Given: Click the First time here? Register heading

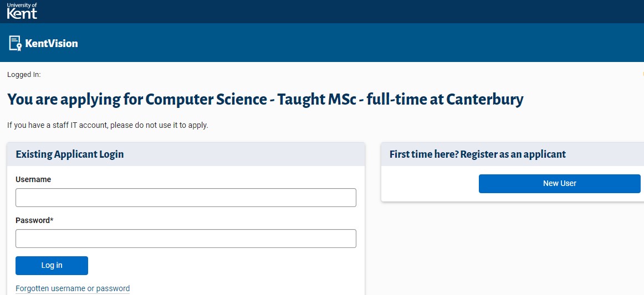Looking at the screenshot, I should coord(477,154).
